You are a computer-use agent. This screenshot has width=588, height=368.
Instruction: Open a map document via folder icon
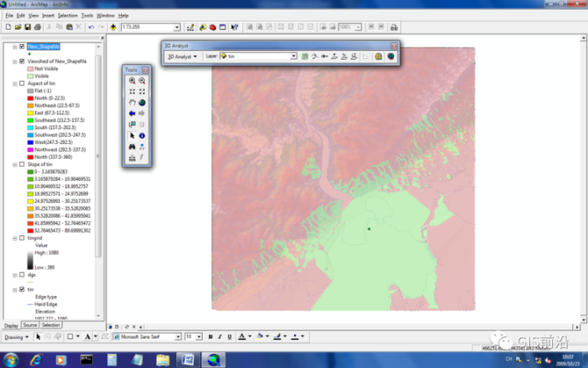pyautogui.click(x=18, y=27)
